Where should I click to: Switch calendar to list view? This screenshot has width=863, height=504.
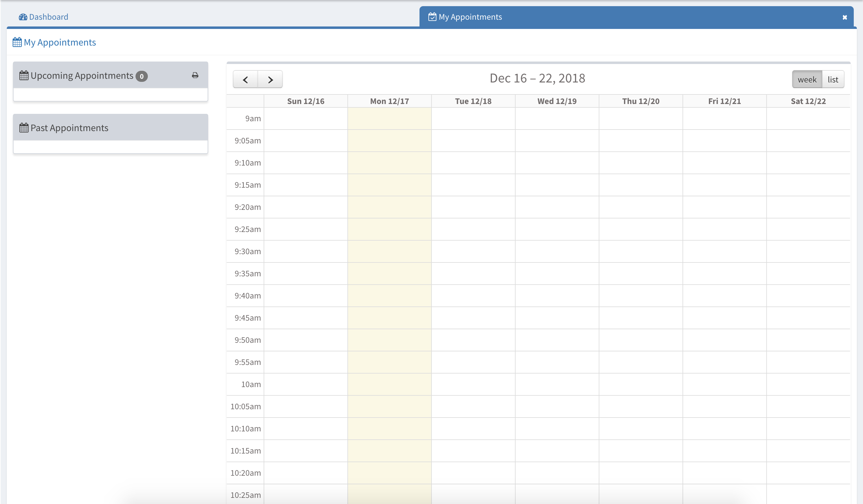click(x=833, y=80)
